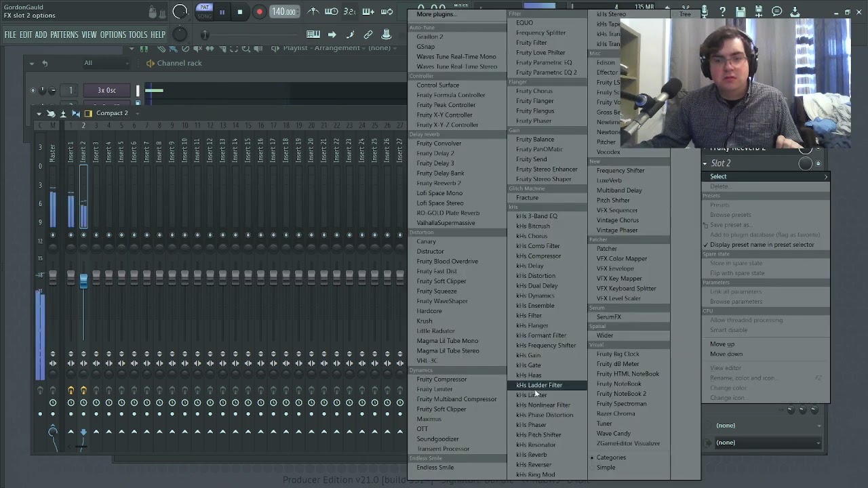This screenshot has height=488, width=868.
Task: Open the All channel filter dropdown
Action: [x=106, y=63]
